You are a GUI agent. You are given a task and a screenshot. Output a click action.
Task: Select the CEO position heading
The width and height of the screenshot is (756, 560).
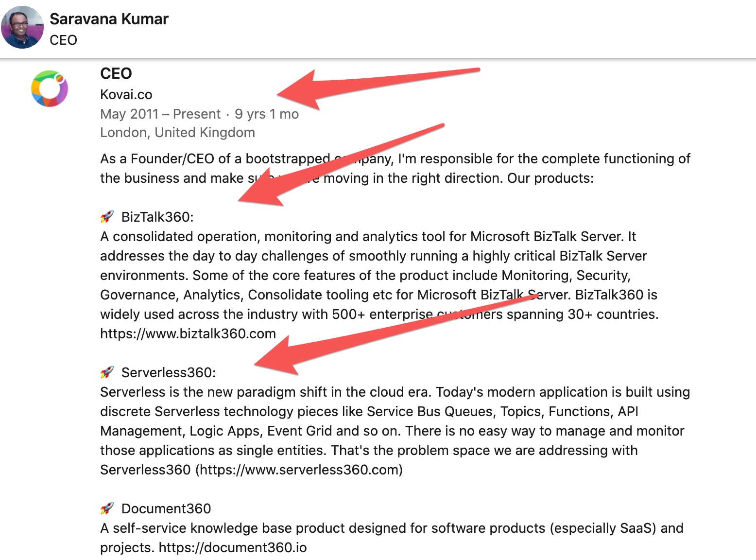tap(116, 73)
